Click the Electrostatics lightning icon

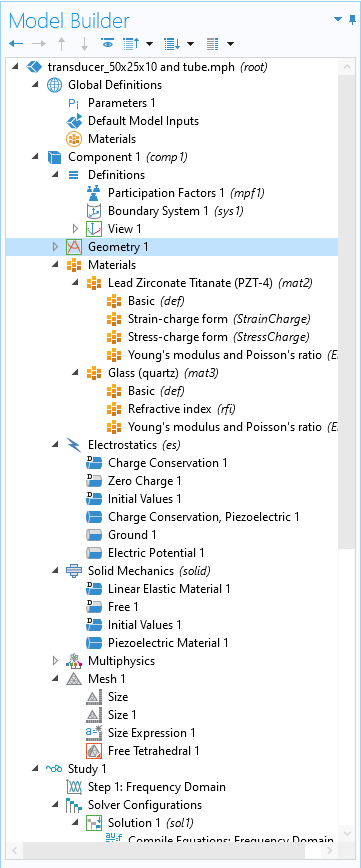point(74,445)
